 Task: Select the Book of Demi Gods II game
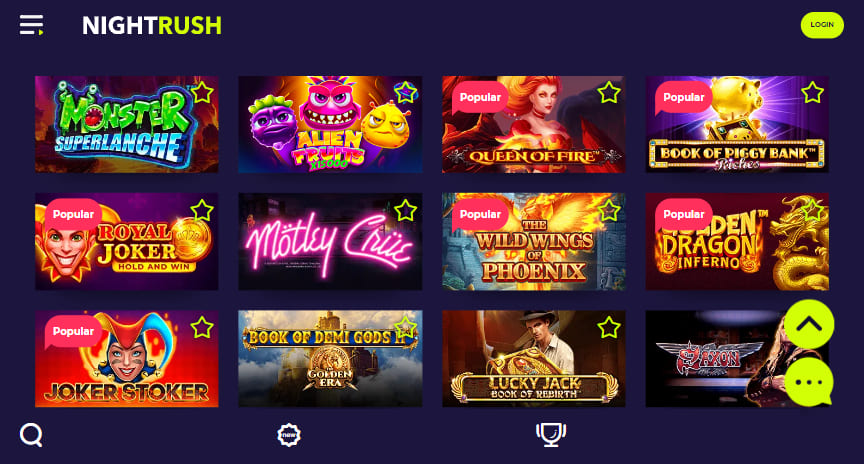click(330, 359)
